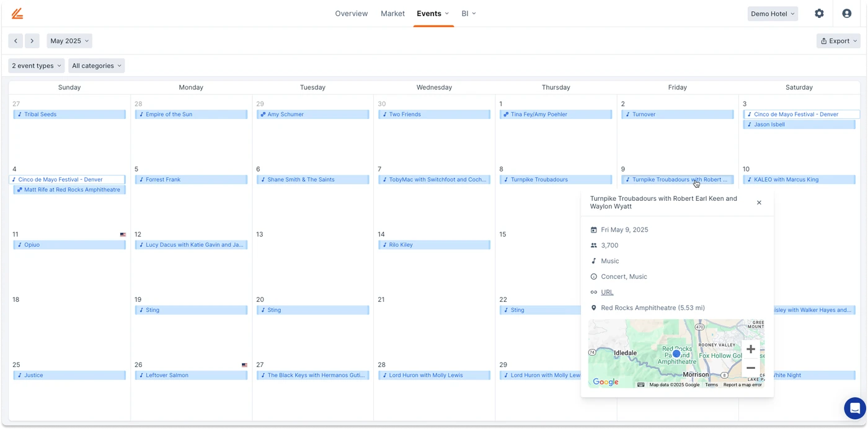
Task: Open the Sting event on May 19
Action: [x=191, y=310]
